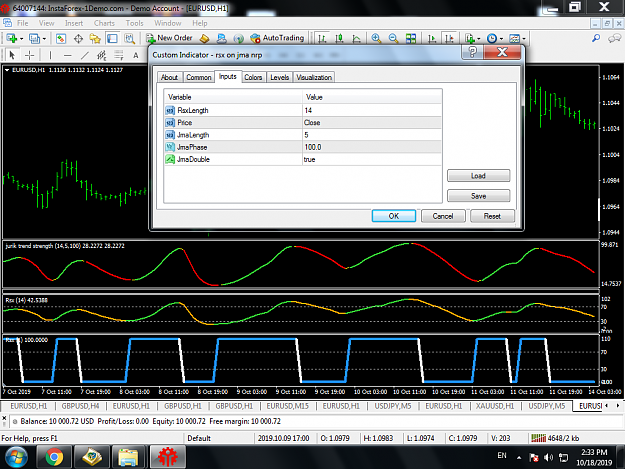Image resolution: width=625 pixels, height=469 pixels.
Task: Switch chart to line chart mode
Action: [357, 39]
